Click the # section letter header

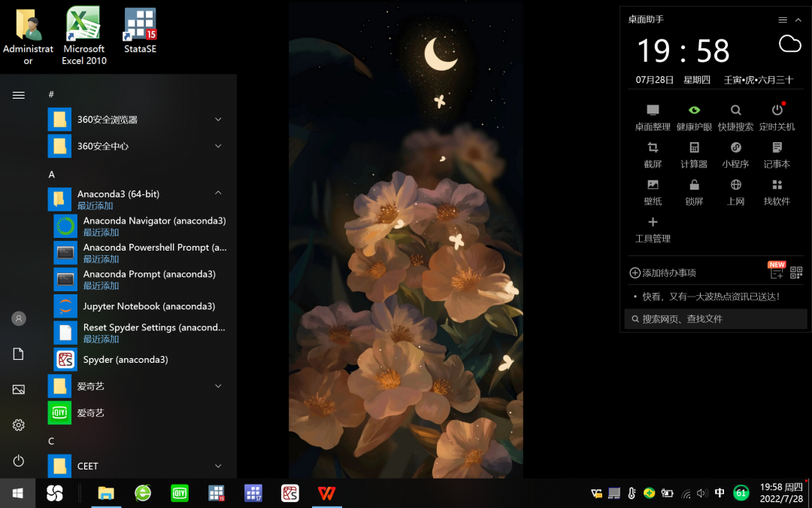click(x=51, y=94)
